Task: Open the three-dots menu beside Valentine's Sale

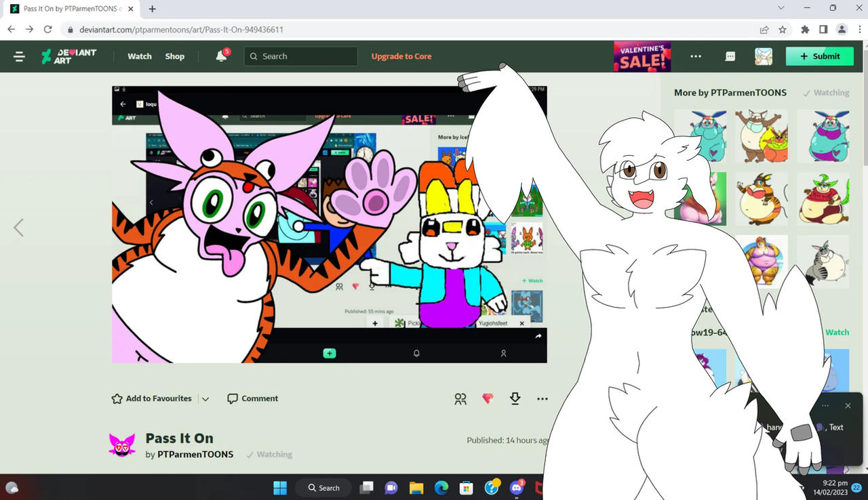Action: coord(696,56)
